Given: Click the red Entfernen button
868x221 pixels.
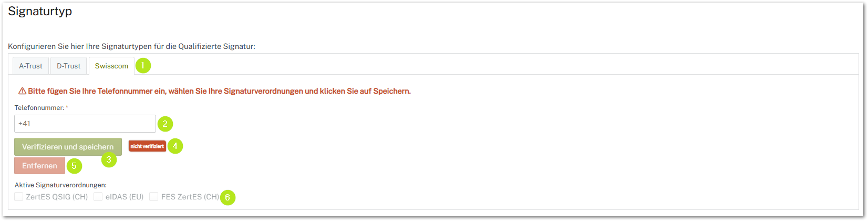Looking at the screenshot, I should (40, 165).
